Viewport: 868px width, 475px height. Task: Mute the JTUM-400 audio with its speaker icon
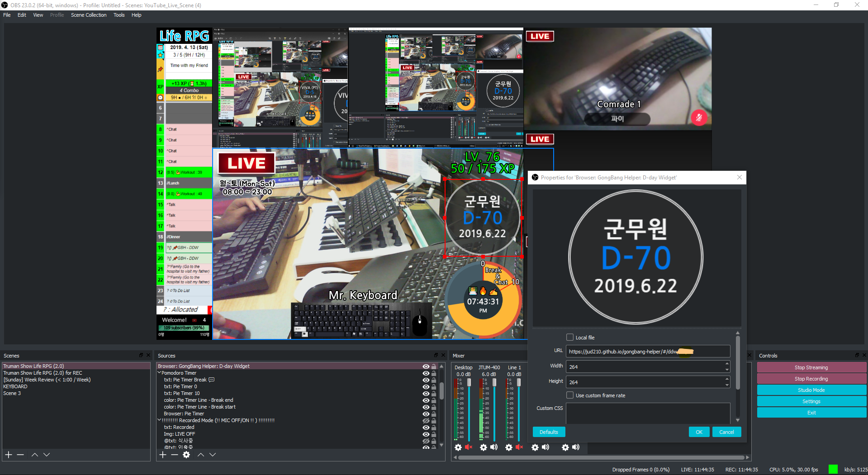pyautogui.click(x=494, y=447)
